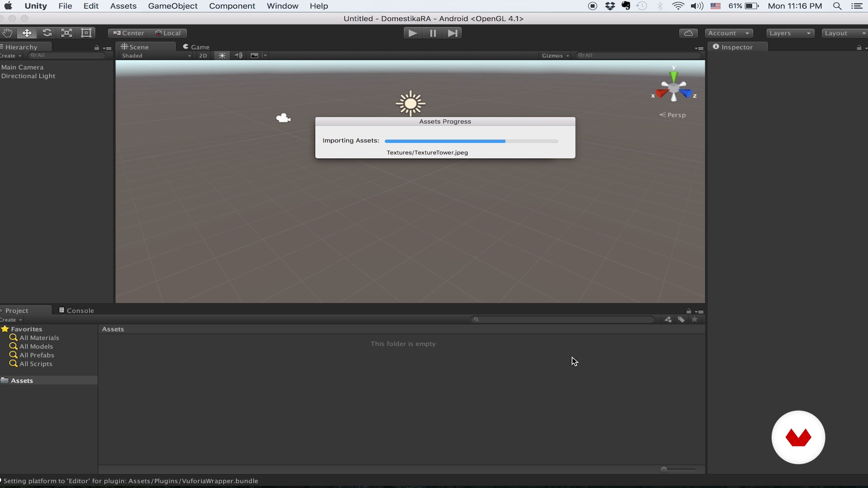Screen dimensions: 868x488
Task: Click Search by Label icon
Action: pyautogui.click(x=681, y=319)
